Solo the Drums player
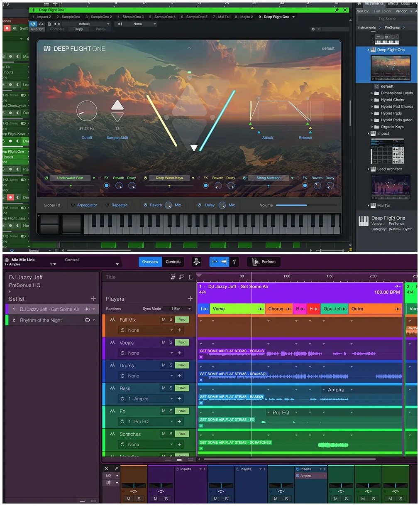 click(171, 365)
